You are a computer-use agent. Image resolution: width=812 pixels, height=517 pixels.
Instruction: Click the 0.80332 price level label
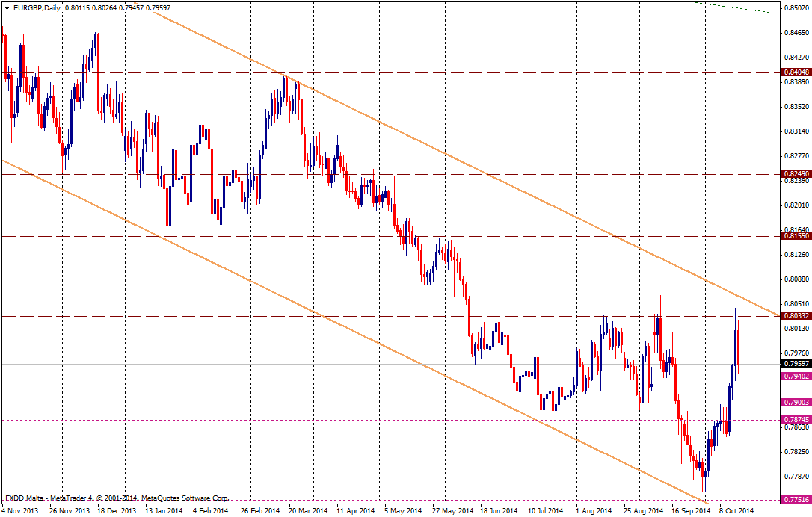coord(796,316)
